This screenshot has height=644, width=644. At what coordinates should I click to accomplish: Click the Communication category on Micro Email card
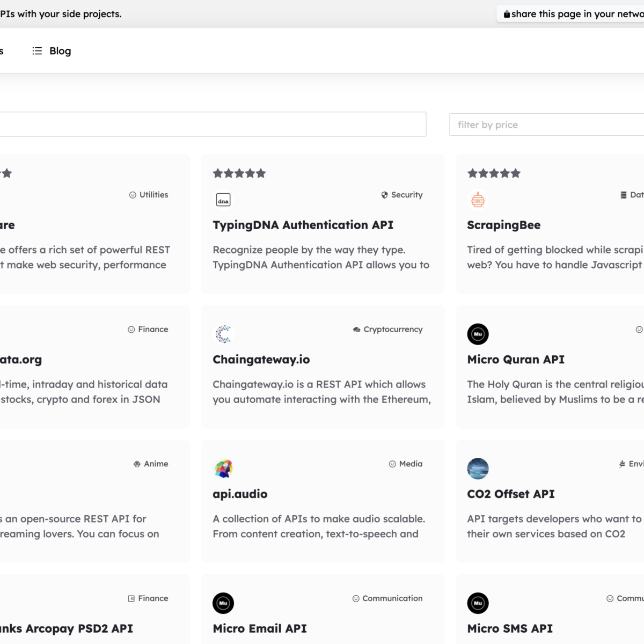click(x=387, y=598)
